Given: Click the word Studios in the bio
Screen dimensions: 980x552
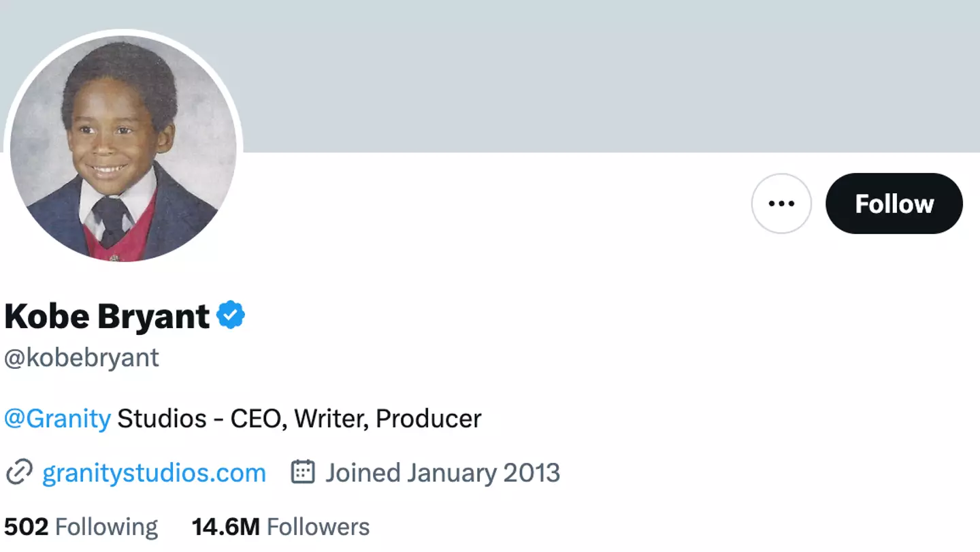Looking at the screenshot, I should pyautogui.click(x=162, y=418).
